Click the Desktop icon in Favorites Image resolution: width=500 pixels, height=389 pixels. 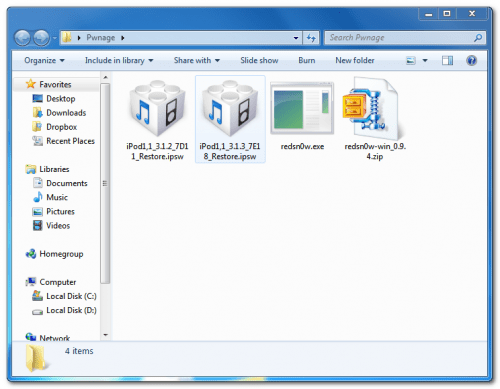[x=38, y=98]
